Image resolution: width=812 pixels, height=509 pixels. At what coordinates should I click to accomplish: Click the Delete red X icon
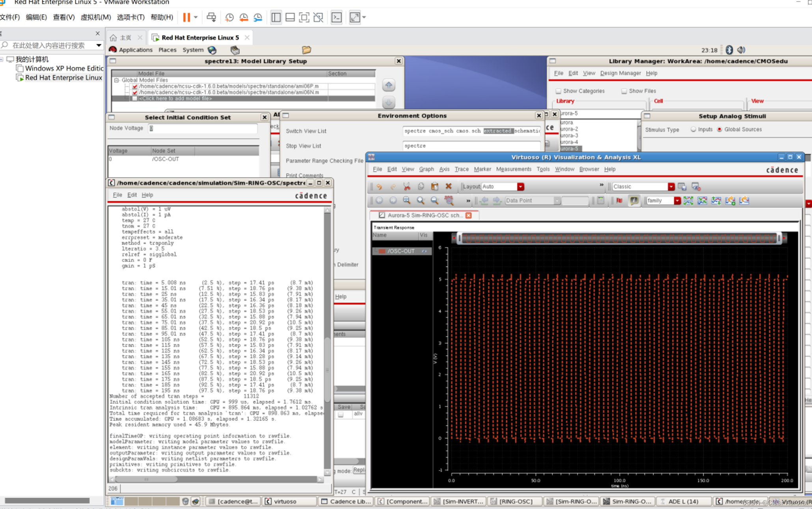click(x=448, y=186)
